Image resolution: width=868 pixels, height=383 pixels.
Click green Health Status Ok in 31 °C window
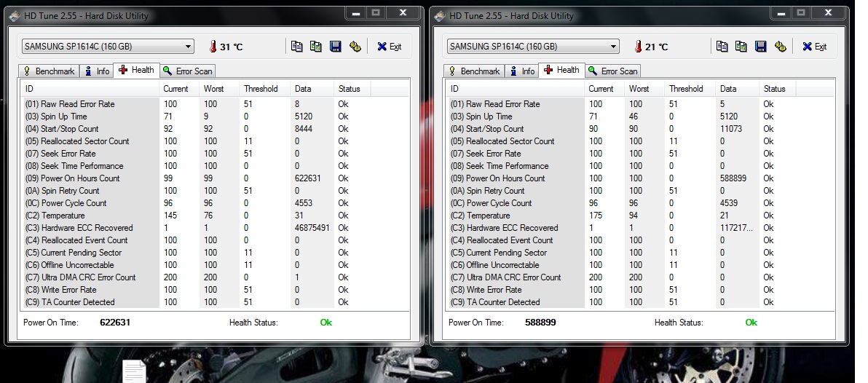point(326,322)
